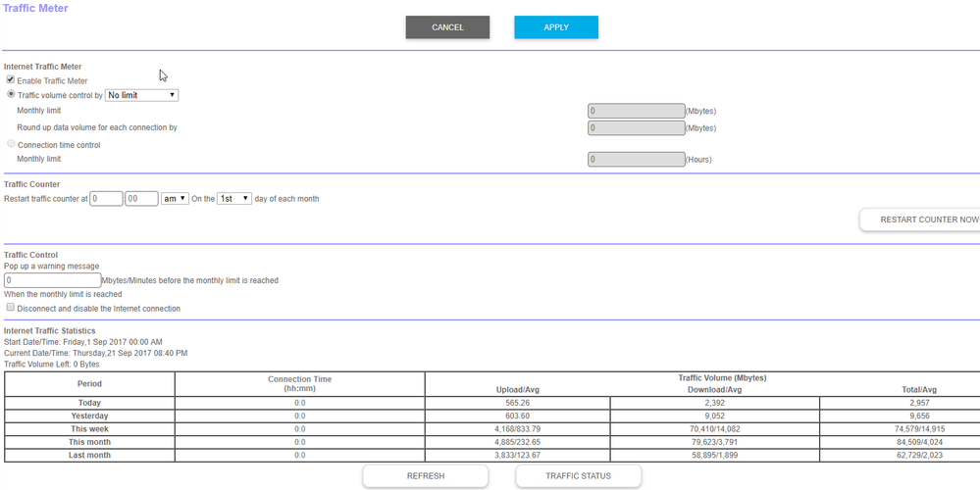Viewport: 980px width, 490px height.
Task: Open the am/pm dropdown
Action: coord(175,199)
